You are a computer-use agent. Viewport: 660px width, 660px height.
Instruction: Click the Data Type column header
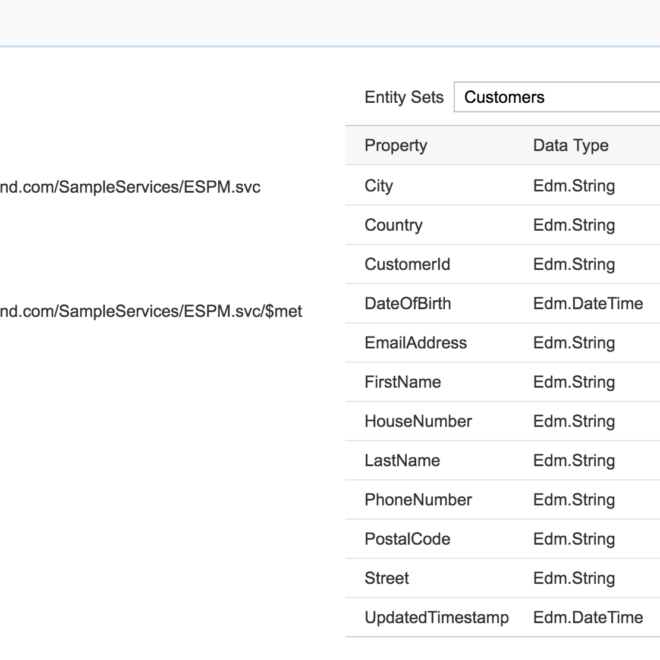pos(571,146)
